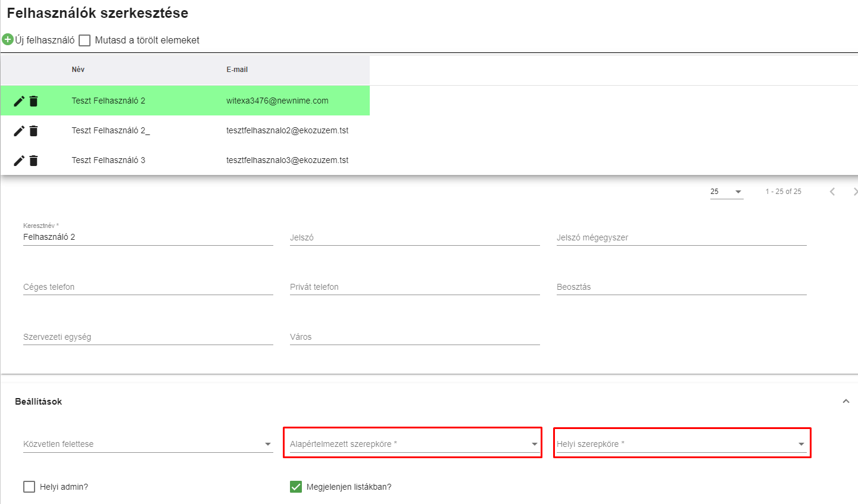Click the Keresztnév field with Felhasználó 2
The height and width of the screenshot is (504, 858).
[148, 237]
